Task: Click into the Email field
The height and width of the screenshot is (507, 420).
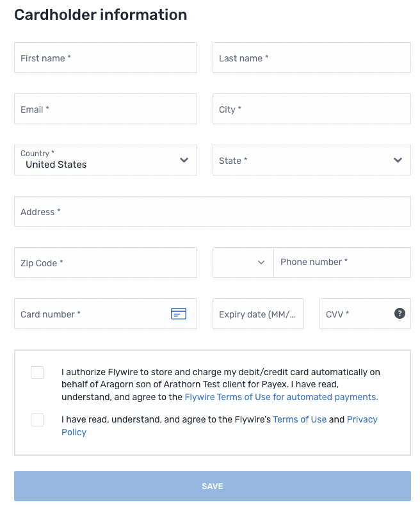Action: click(106, 109)
